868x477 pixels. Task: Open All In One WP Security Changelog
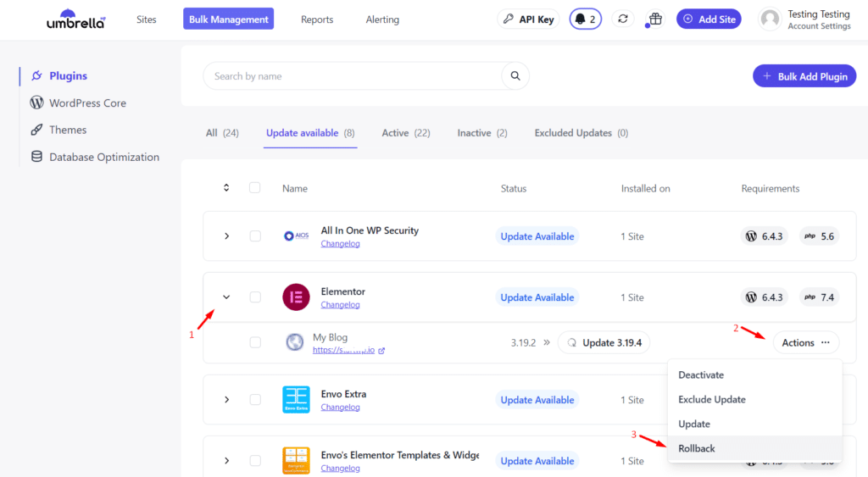click(x=341, y=243)
